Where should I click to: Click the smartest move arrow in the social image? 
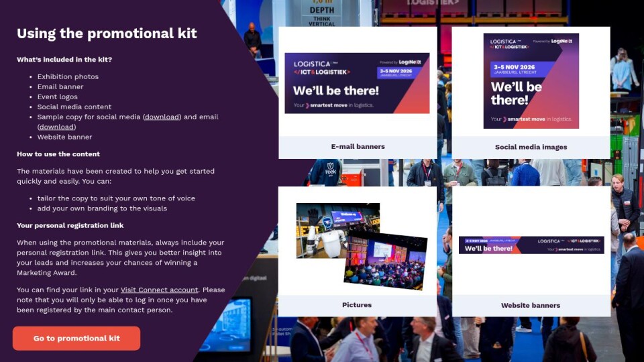[504, 119]
